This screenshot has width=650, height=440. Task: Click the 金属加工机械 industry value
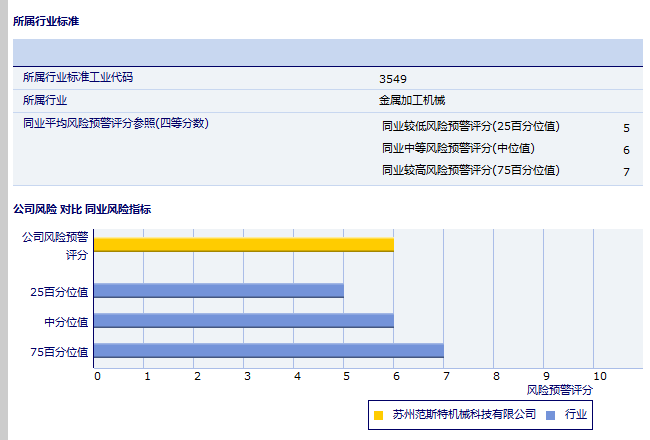click(412, 100)
